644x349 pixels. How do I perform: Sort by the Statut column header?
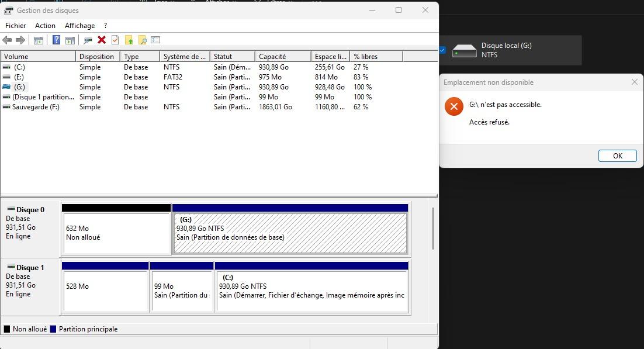click(x=232, y=56)
